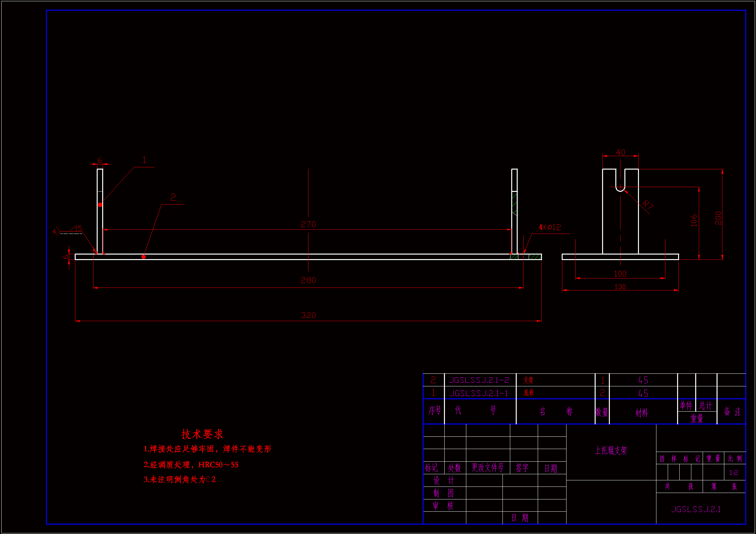Select the 40 width dimension
The width and height of the screenshot is (756, 534).
click(620, 152)
